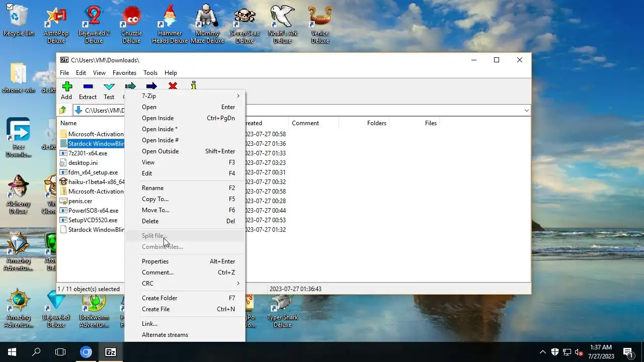Select Mummy Maze Deluxe desktop icon
Screen dimensions: 644x362
(x=207, y=24)
